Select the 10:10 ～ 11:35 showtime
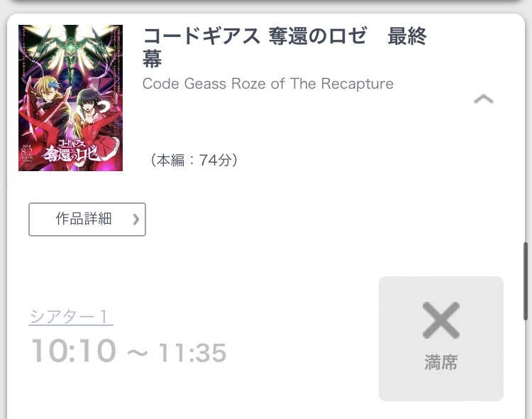 [128, 351]
